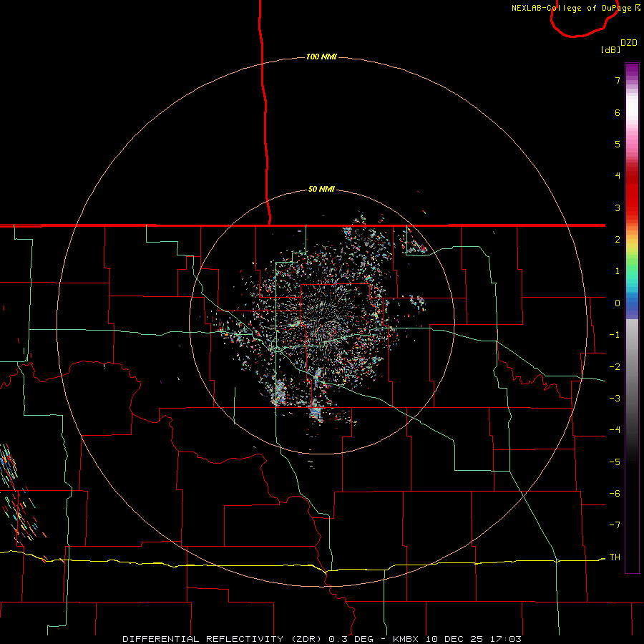Click the -2 value on the color scale
The height and width of the screenshot is (644, 644).
[x=615, y=367]
